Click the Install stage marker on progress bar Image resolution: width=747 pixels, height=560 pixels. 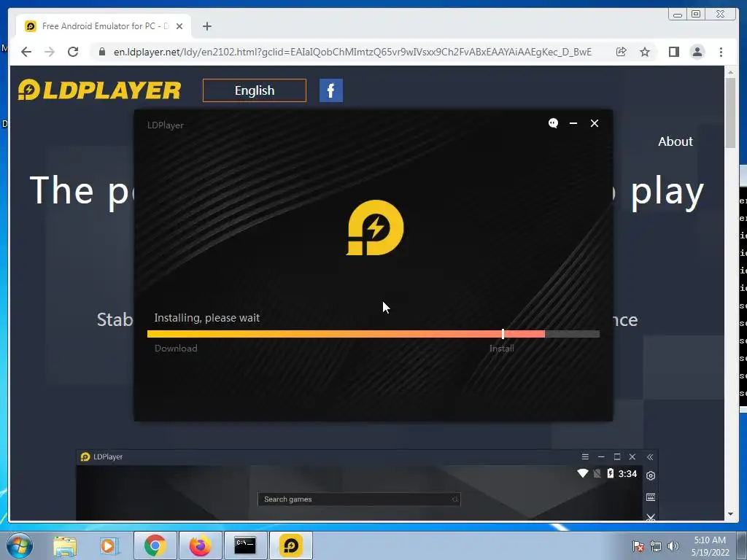point(503,334)
